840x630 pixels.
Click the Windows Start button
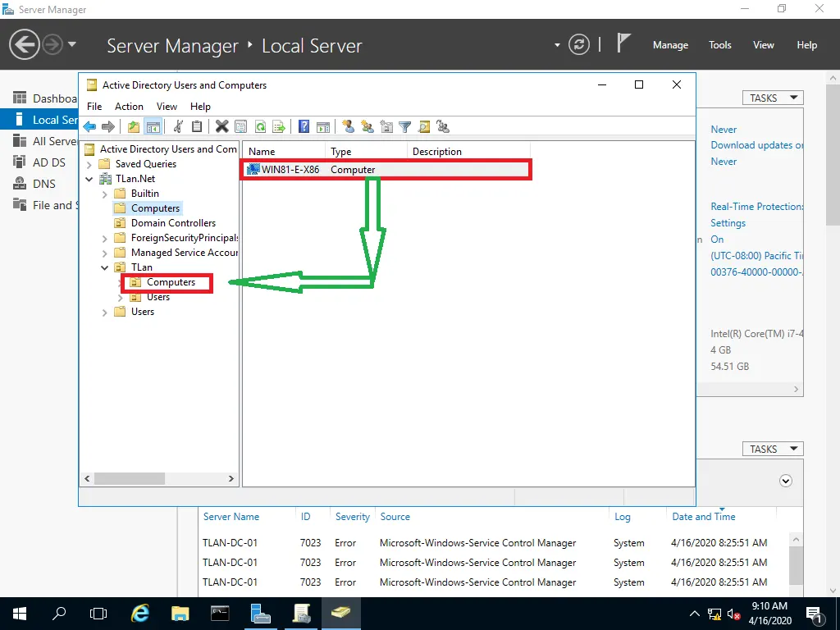click(20, 614)
